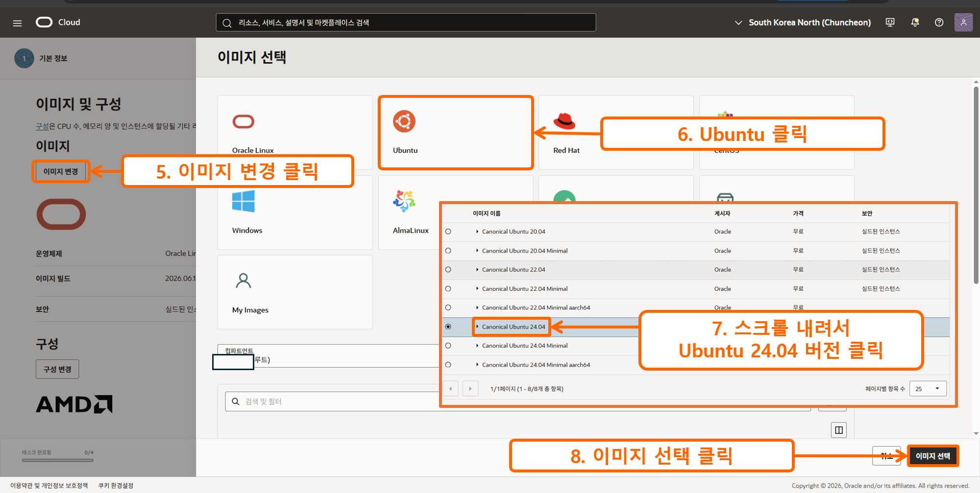
Task: Open the Cloud Shell developer tools icon
Action: [890, 23]
